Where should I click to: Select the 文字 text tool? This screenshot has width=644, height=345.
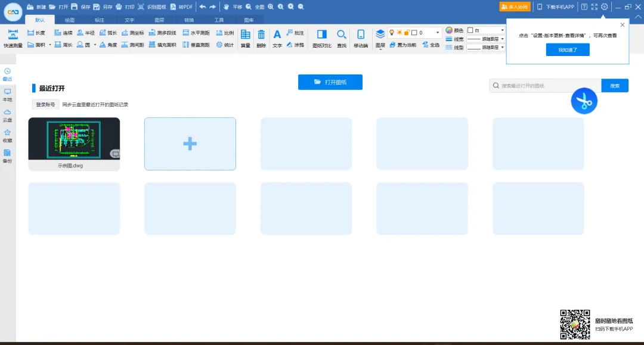coord(277,39)
